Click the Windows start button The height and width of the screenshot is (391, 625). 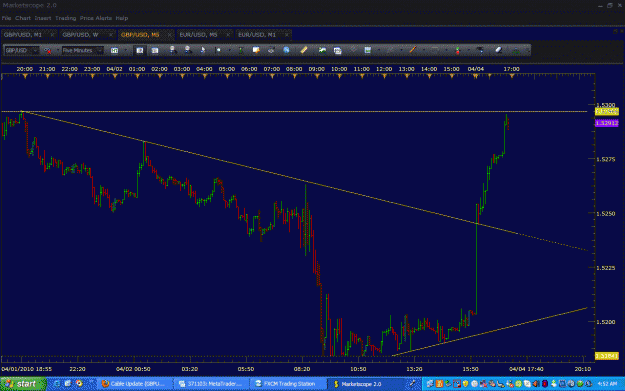23,384
